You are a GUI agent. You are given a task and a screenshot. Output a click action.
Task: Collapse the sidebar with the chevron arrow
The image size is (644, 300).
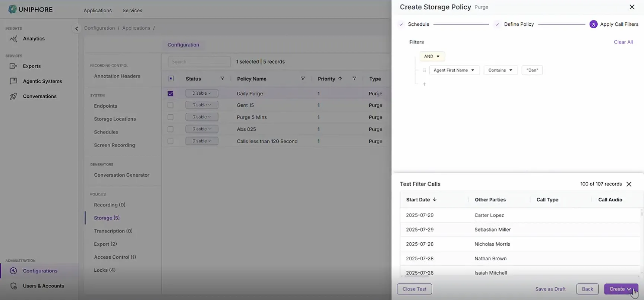click(77, 28)
